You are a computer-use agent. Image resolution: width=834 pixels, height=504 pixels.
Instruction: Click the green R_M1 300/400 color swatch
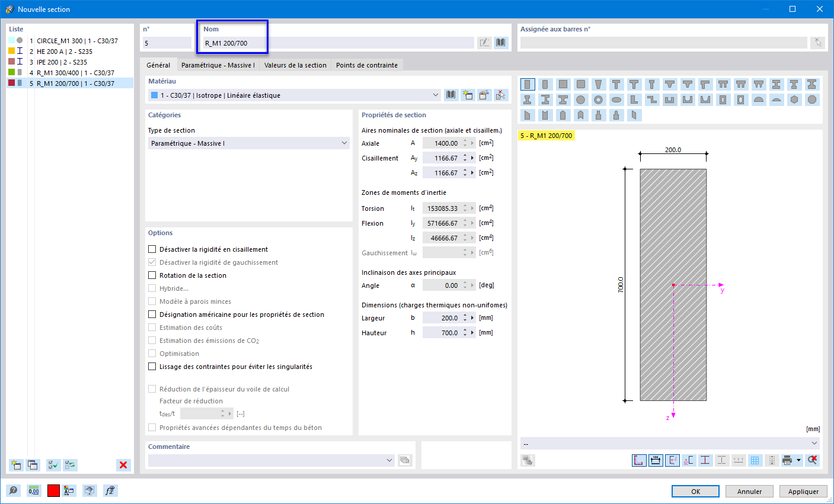coord(11,72)
